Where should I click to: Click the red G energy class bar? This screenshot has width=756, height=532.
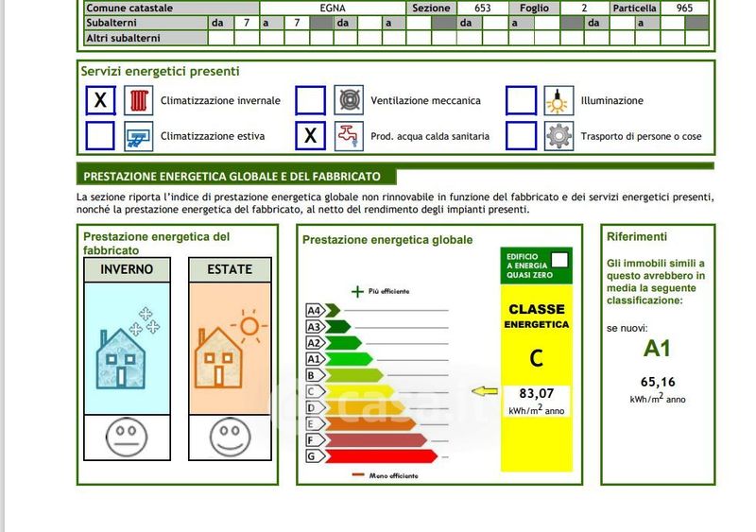pos(382,456)
